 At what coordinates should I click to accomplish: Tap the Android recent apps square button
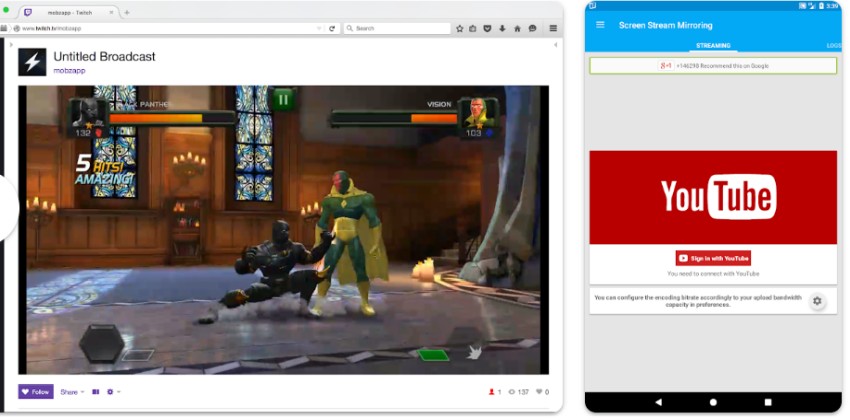(768, 402)
